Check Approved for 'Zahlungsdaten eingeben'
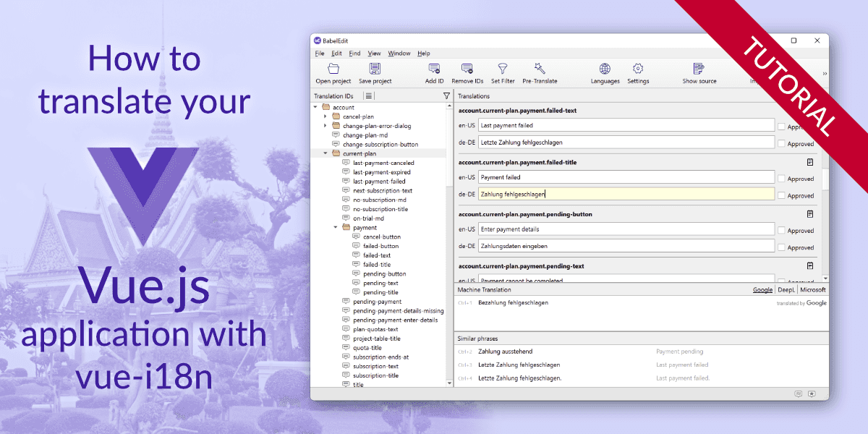868x434 pixels. [781, 247]
